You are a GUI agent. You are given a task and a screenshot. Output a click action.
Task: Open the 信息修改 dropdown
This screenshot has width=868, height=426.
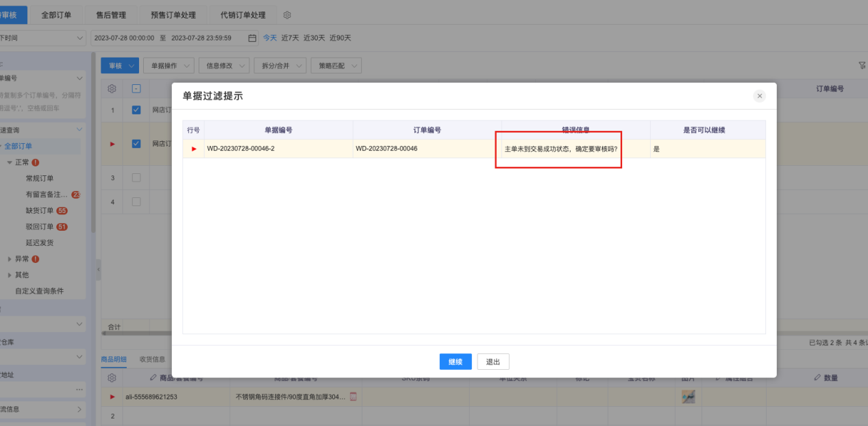[x=224, y=66]
